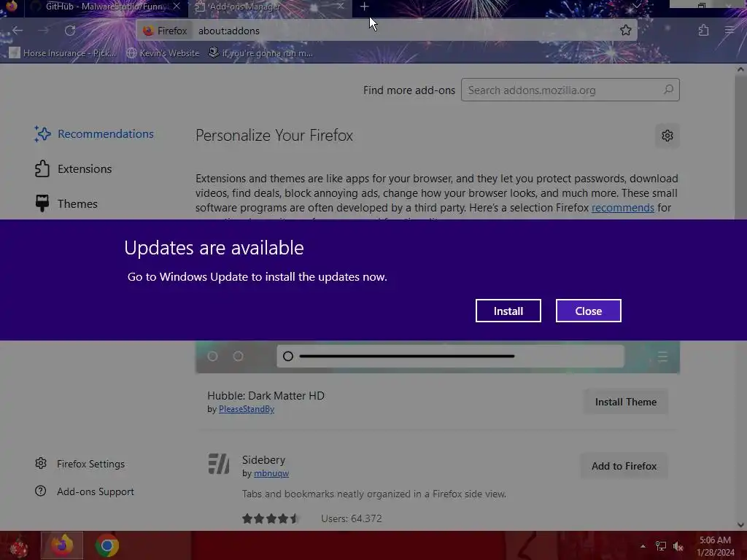747x560 pixels.
Task: Go forward to the next page
Action: point(43,31)
